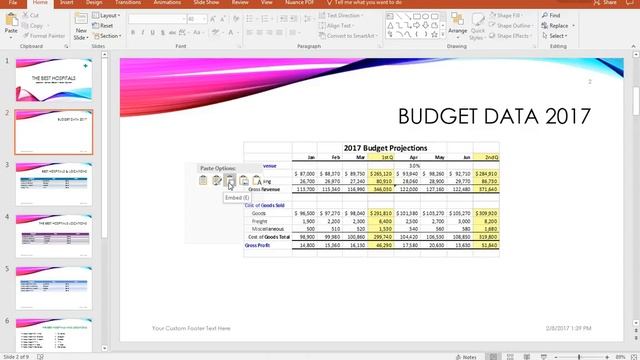Pick the right arrow shape in gallery
Viewport: 640px width, 360px height.
click(x=416, y=26)
